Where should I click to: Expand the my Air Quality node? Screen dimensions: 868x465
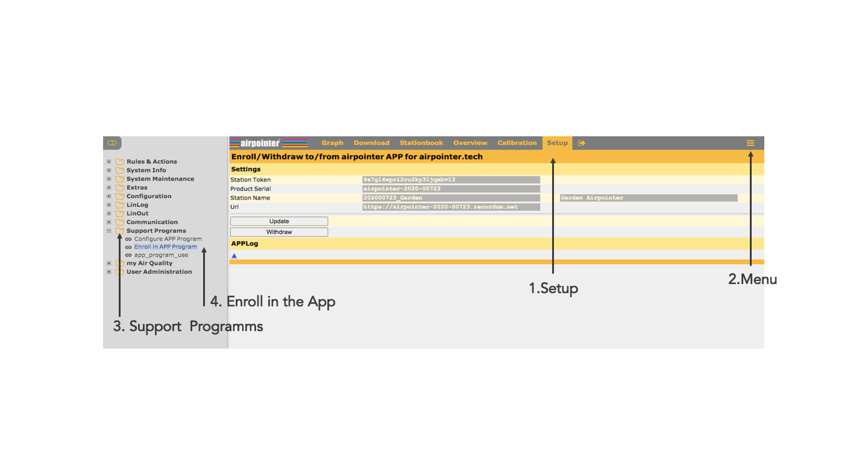coord(109,263)
